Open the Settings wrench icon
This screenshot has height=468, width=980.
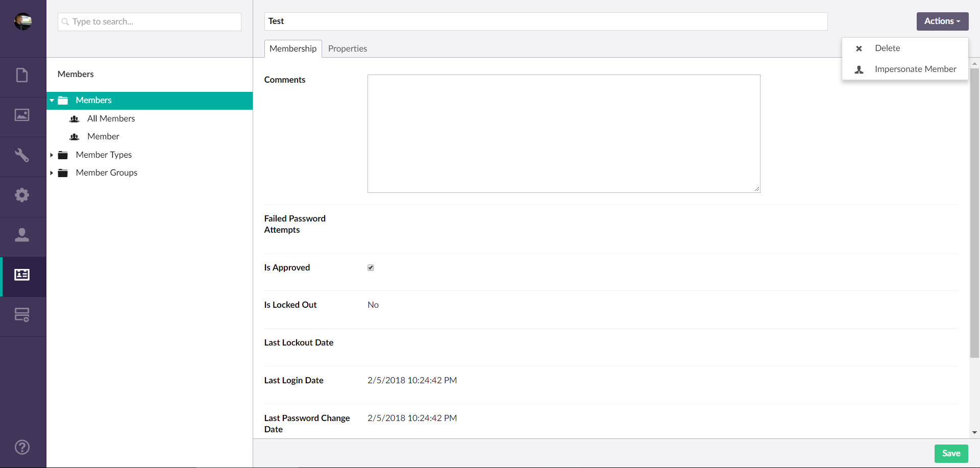pyautogui.click(x=22, y=155)
